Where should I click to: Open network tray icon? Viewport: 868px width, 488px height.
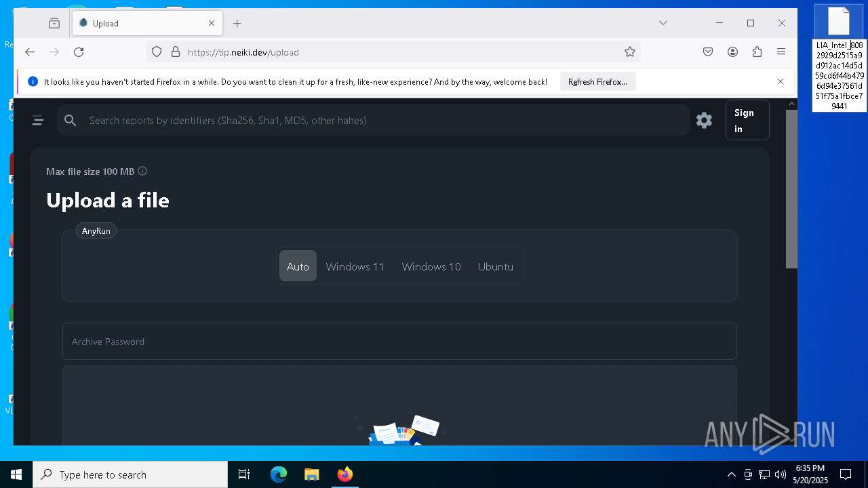coord(764,474)
